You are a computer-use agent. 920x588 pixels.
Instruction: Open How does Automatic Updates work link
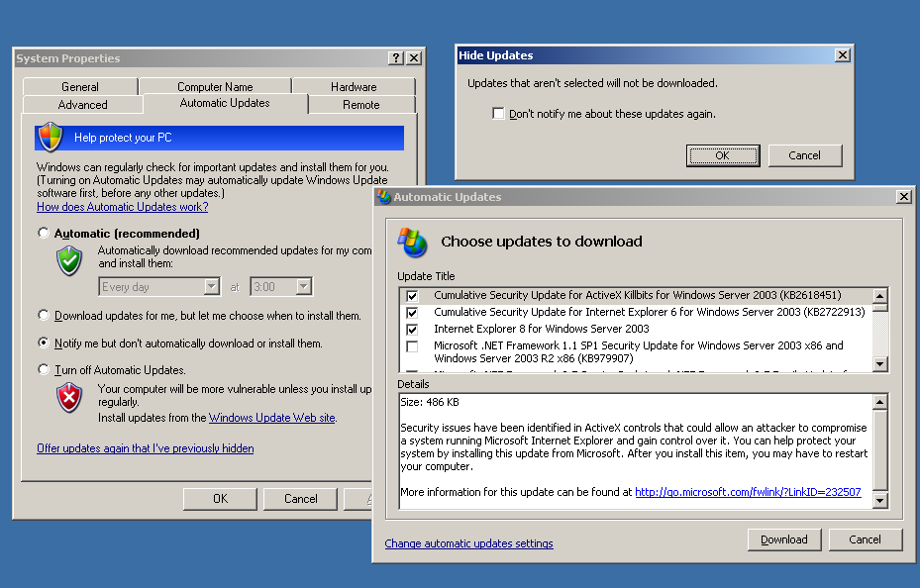[x=123, y=207]
